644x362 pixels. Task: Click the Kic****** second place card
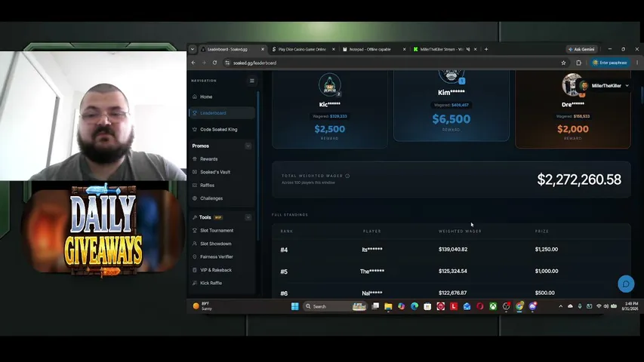[330, 109]
